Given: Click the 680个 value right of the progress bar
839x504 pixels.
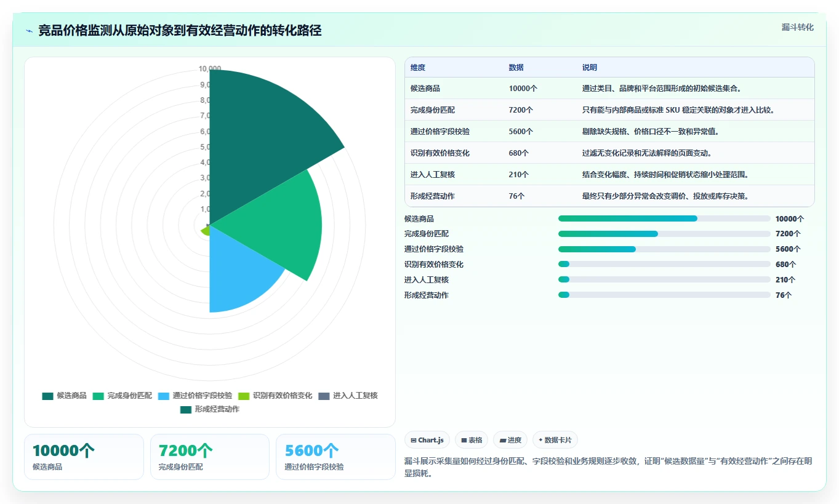Looking at the screenshot, I should point(785,265).
